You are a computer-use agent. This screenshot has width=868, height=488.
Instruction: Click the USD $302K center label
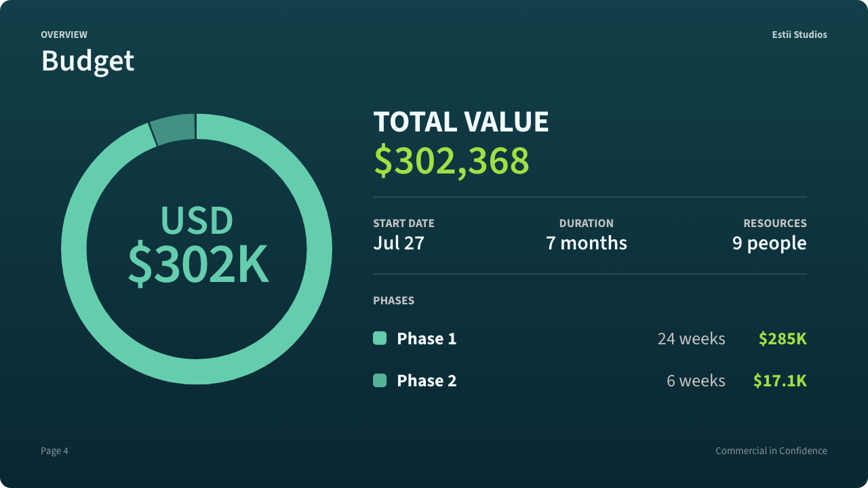point(197,245)
